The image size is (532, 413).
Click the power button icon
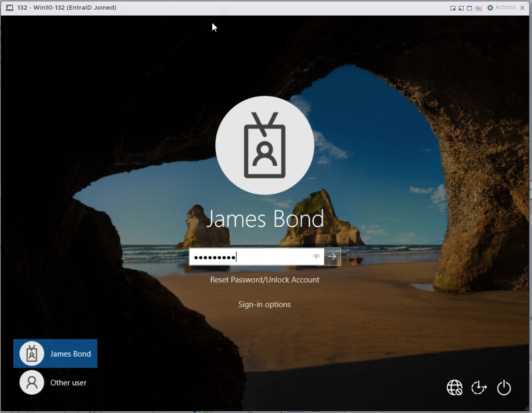pyautogui.click(x=504, y=387)
